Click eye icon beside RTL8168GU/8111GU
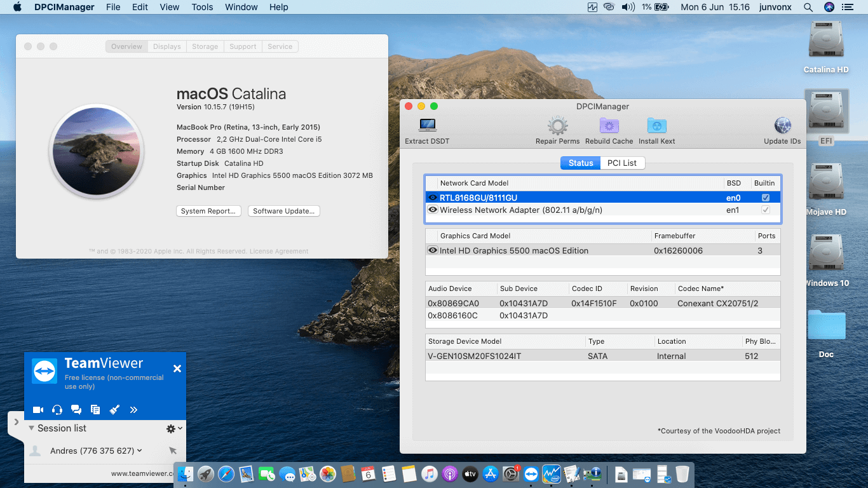868x488 pixels. 433,198
